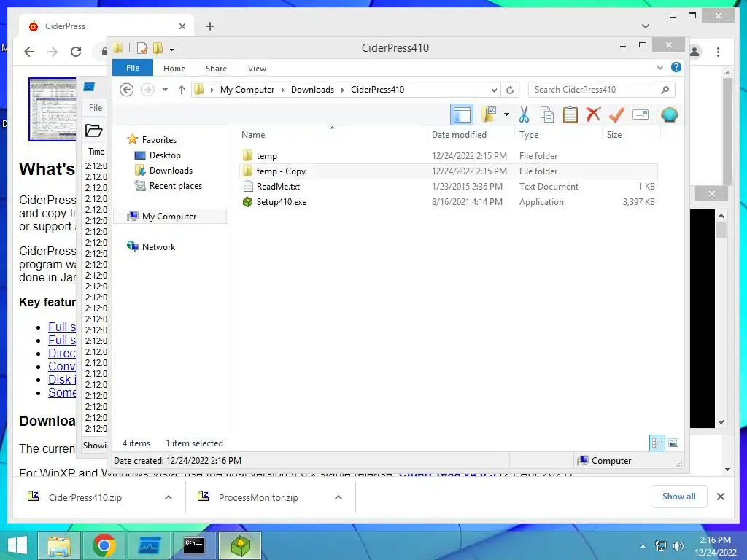Click the Up one level arrow
Image resolution: width=747 pixels, height=560 pixels.
tap(181, 90)
